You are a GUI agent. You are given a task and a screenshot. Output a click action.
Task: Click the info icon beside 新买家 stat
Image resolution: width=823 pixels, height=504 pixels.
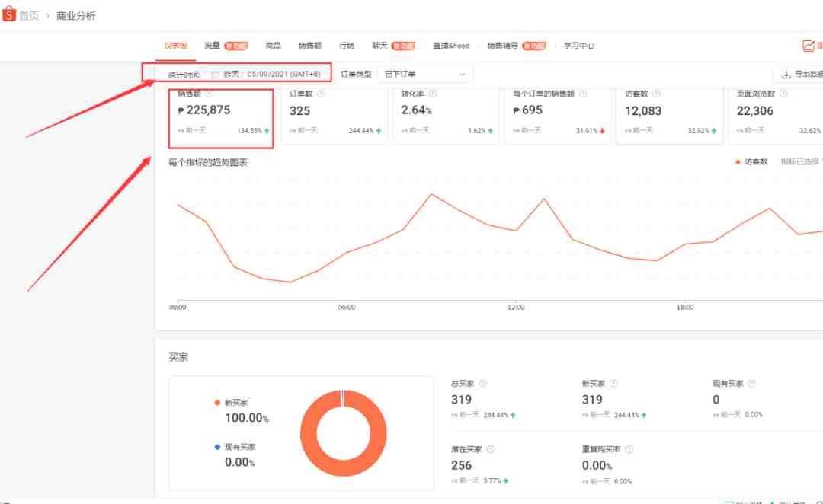click(x=613, y=384)
